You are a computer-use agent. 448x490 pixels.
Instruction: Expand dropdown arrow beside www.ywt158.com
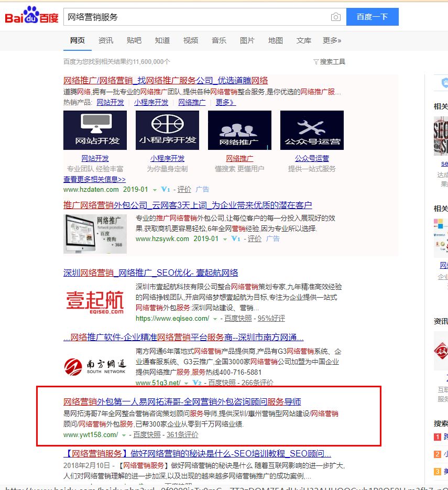(124, 435)
